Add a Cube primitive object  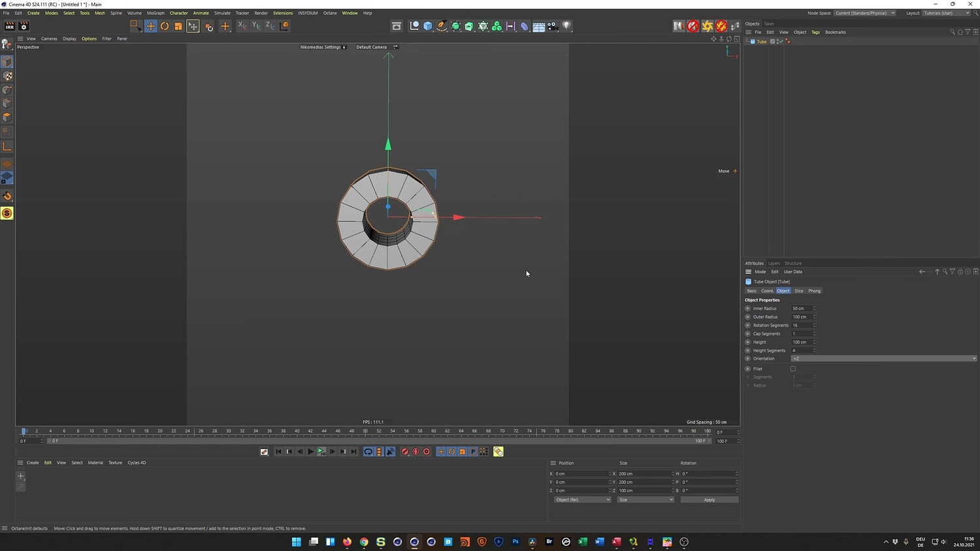pos(428,26)
